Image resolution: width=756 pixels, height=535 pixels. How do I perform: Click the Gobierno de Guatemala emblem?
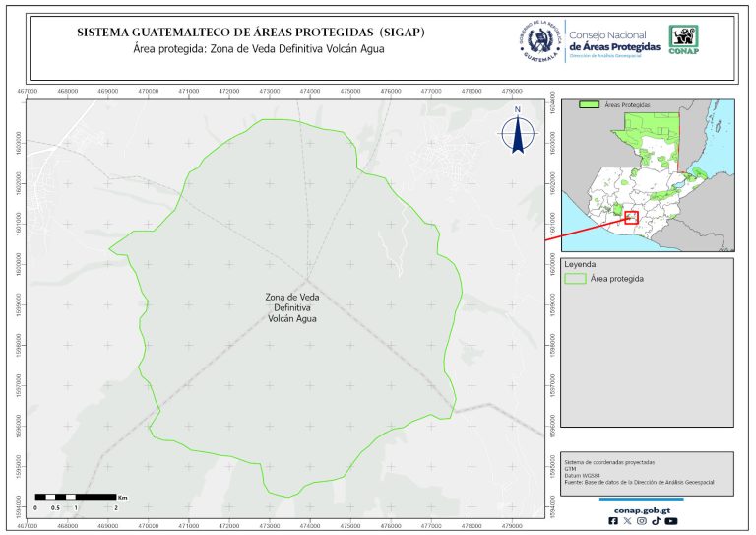[538, 40]
